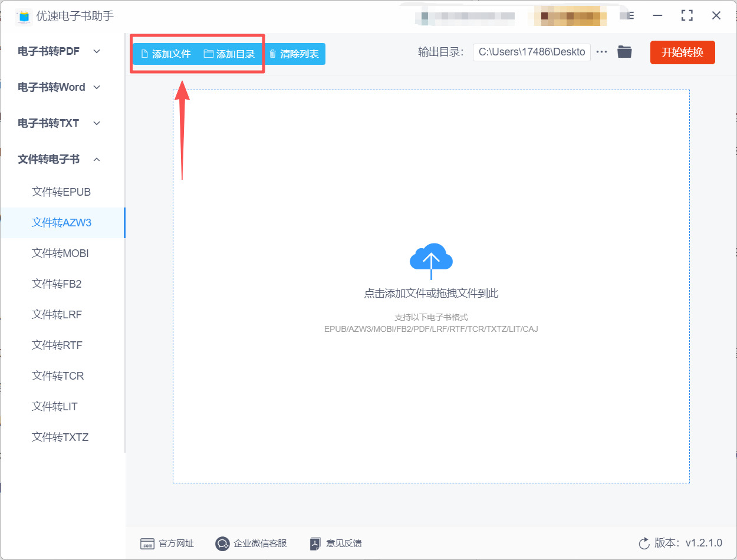Click the 意见反馈 document icon
Viewport: 737px width, 560px height.
(x=315, y=543)
